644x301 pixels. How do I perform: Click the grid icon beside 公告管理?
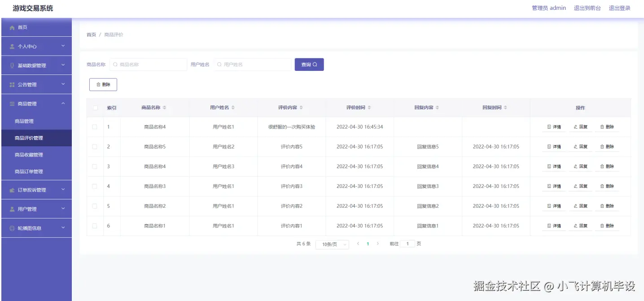click(12, 85)
